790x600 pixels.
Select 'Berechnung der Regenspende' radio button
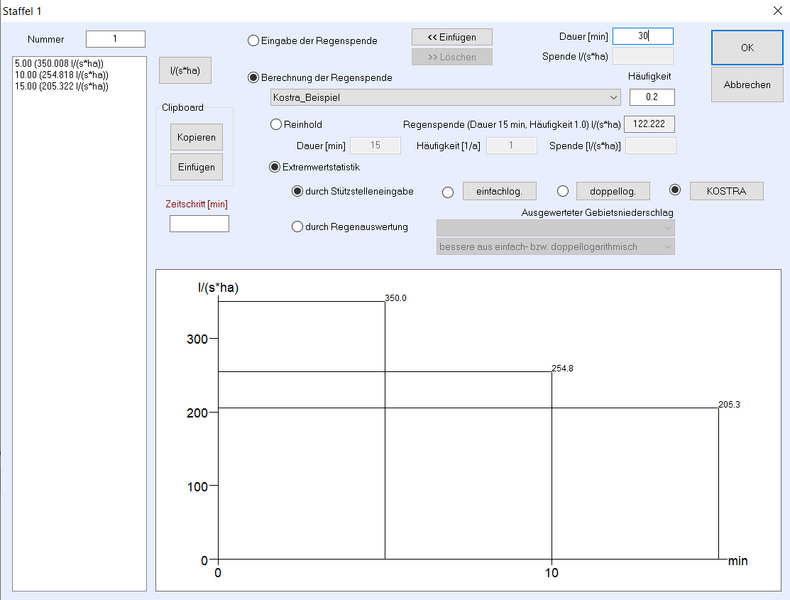253,78
